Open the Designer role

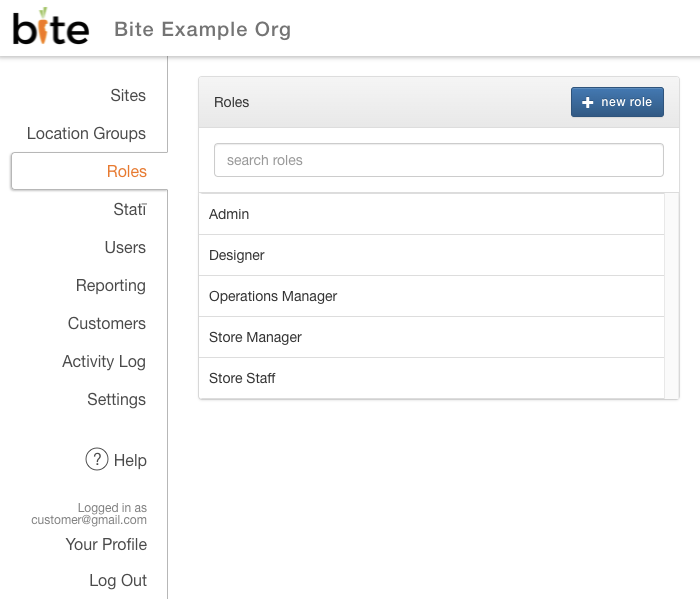[432, 255]
